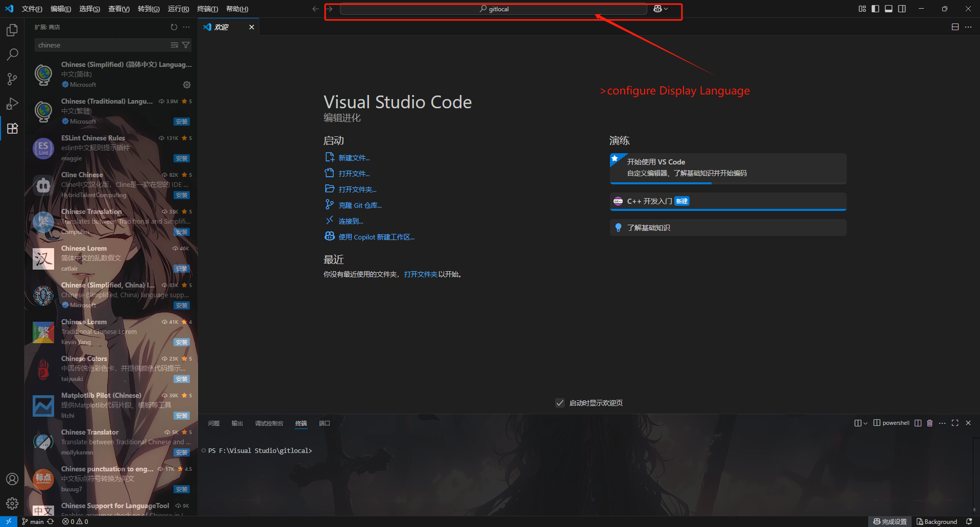Image resolution: width=980 pixels, height=527 pixels.
Task: Click 打开文件夹... link under 启动
Action: point(357,189)
